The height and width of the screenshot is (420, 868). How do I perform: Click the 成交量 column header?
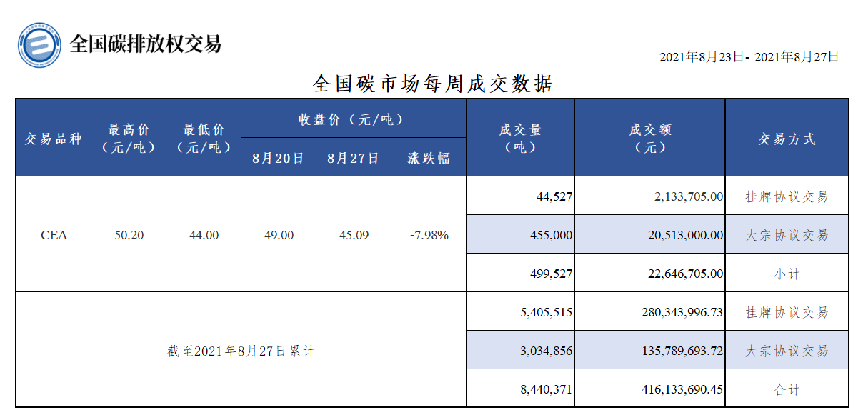(520, 139)
